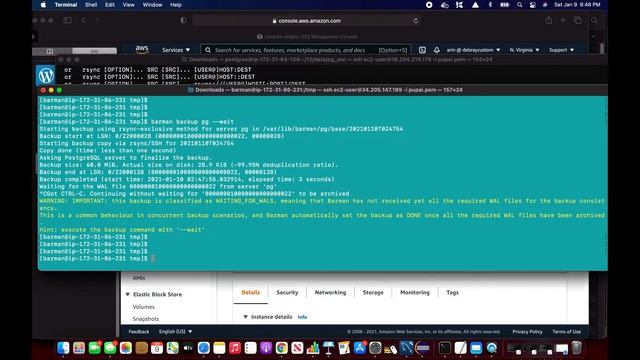Viewport: 640px width, 360px height.
Task: Focus the AWS services search field
Action: pos(305,50)
